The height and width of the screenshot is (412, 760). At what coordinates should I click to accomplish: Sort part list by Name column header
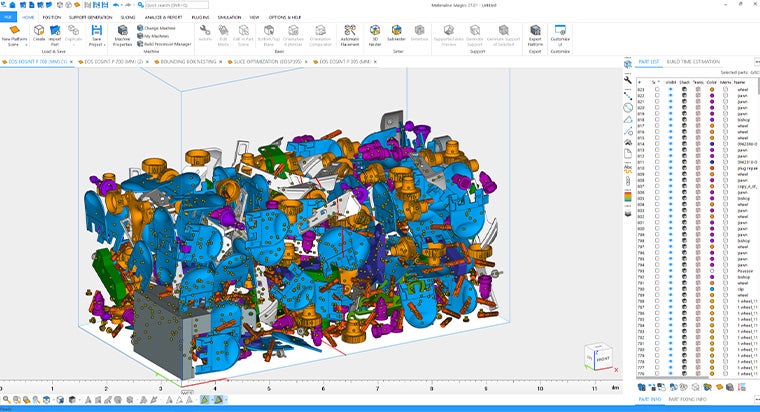point(740,82)
